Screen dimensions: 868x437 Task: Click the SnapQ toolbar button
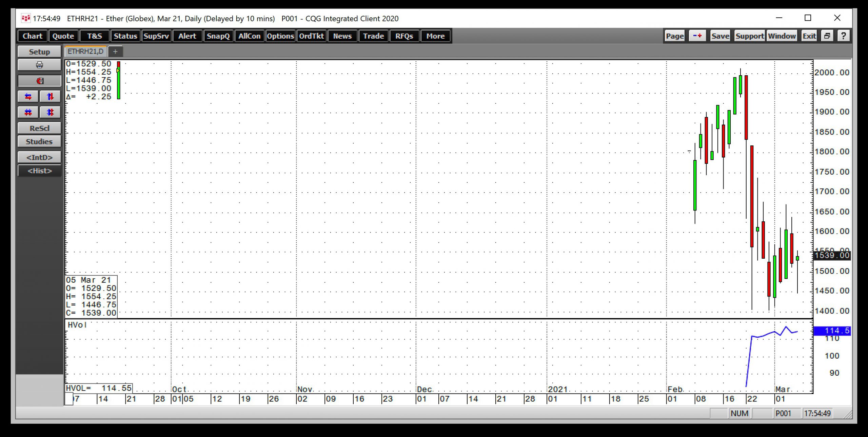coord(218,36)
